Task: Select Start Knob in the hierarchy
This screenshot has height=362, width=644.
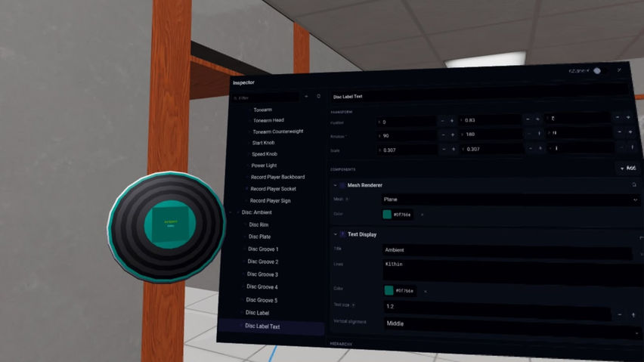Action: [263, 143]
